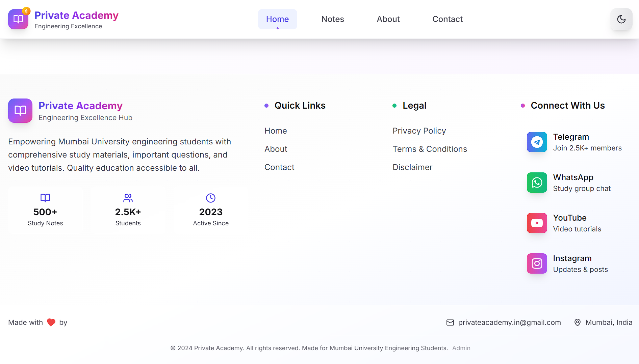Follow the About quick link in the footer
The image size is (639, 364).
[x=276, y=149]
